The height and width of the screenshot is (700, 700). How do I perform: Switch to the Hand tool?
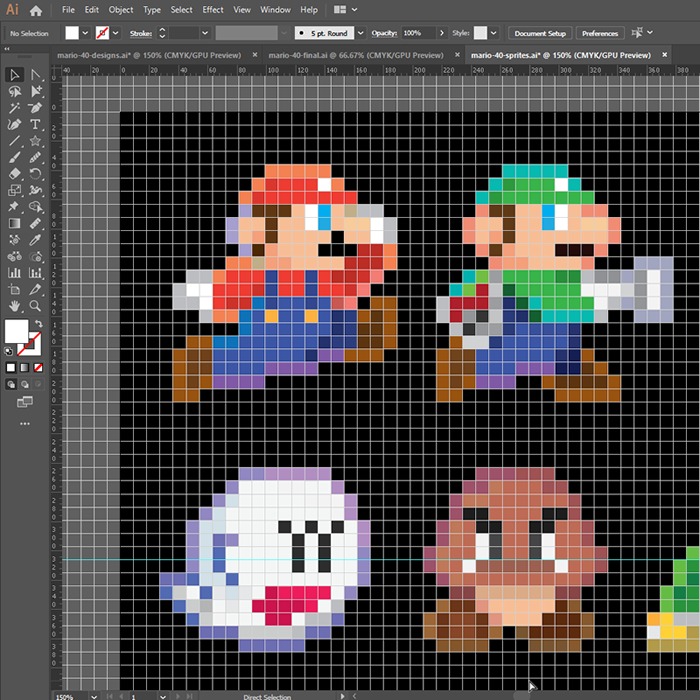(15, 305)
